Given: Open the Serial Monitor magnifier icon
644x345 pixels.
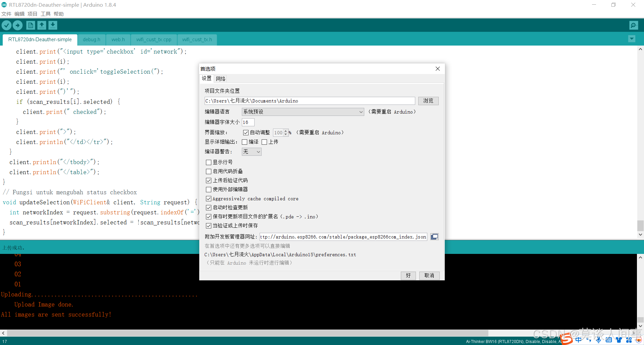Looking at the screenshot, I should coord(634,25).
